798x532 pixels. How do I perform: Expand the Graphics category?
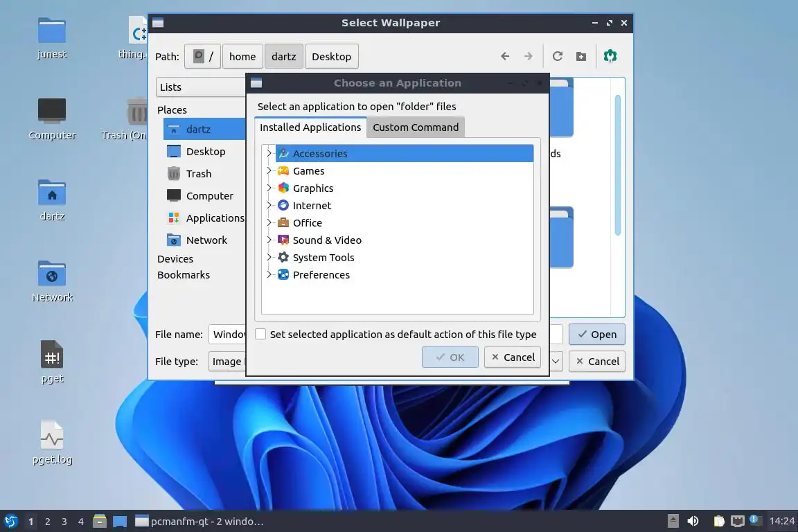pos(269,188)
